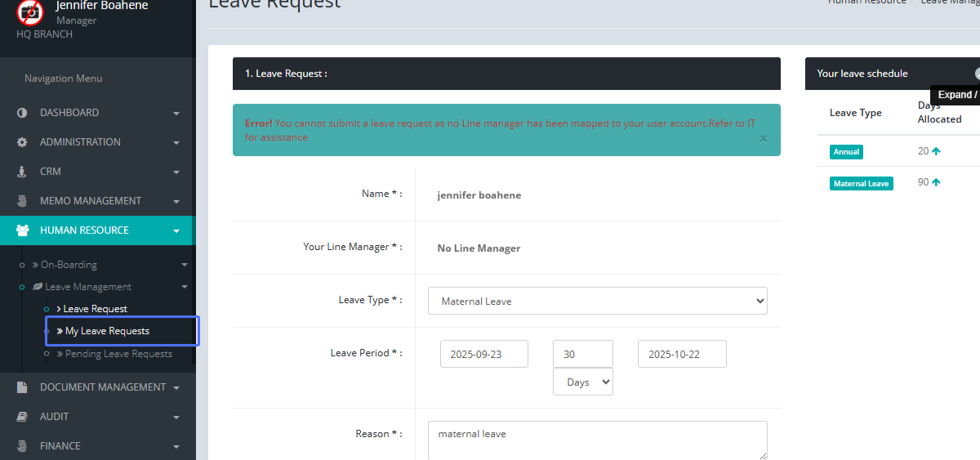Viewport: 980px width, 460px height.
Task: Open the Days unit dropdown
Action: [583, 382]
